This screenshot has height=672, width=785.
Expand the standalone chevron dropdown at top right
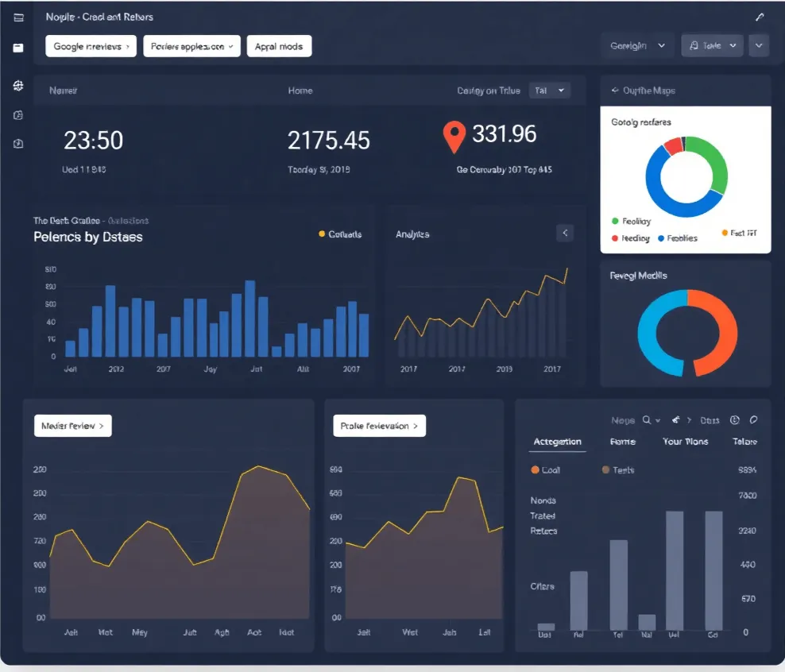[x=759, y=46]
